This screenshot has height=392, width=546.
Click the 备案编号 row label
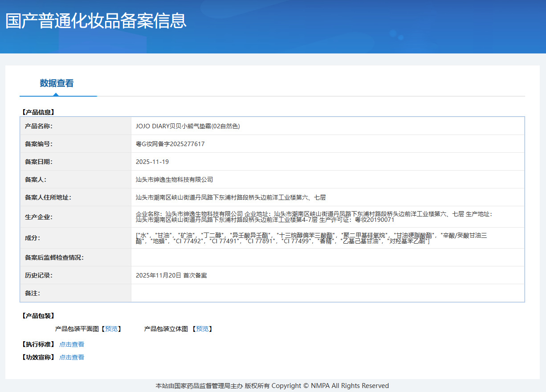pos(39,144)
